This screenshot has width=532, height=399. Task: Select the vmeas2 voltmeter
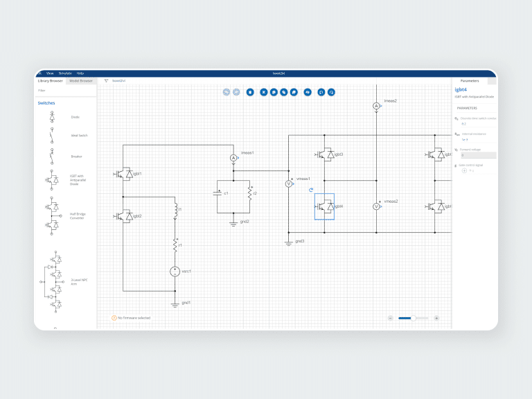pyautogui.click(x=376, y=206)
